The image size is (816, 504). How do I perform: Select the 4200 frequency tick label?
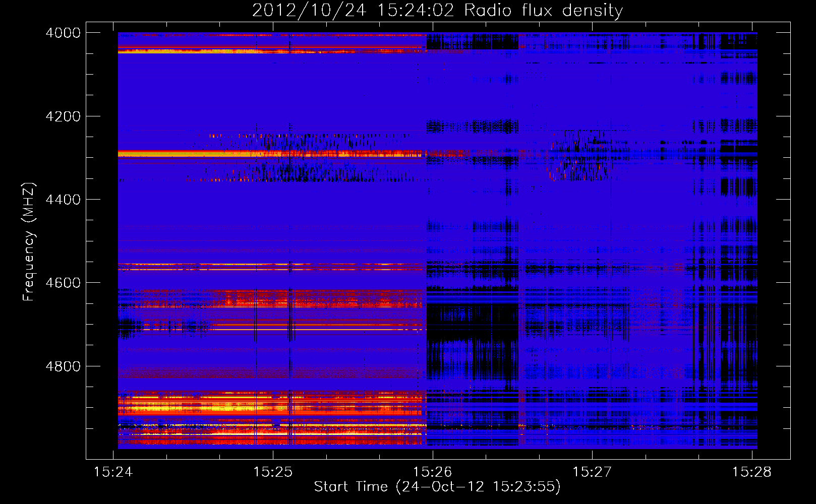[63, 116]
